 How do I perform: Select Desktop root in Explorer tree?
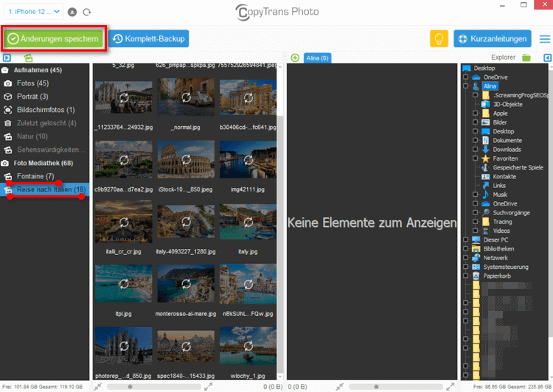[484, 68]
